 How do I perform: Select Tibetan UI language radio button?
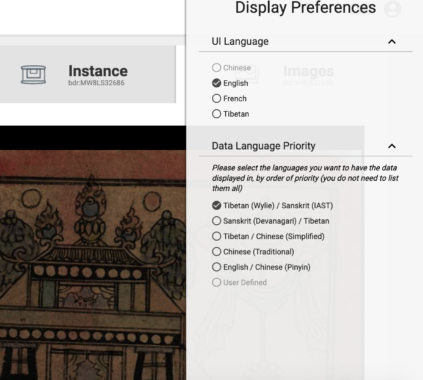click(x=216, y=114)
